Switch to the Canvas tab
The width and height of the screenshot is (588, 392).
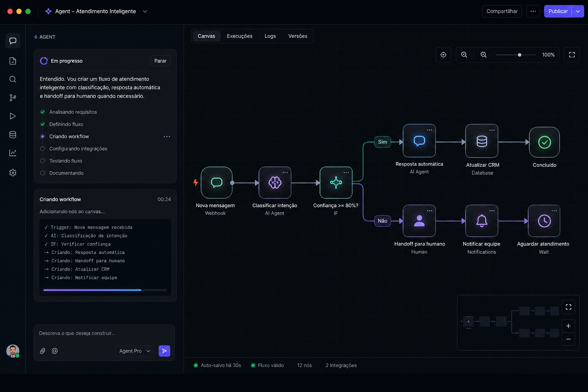point(206,36)
